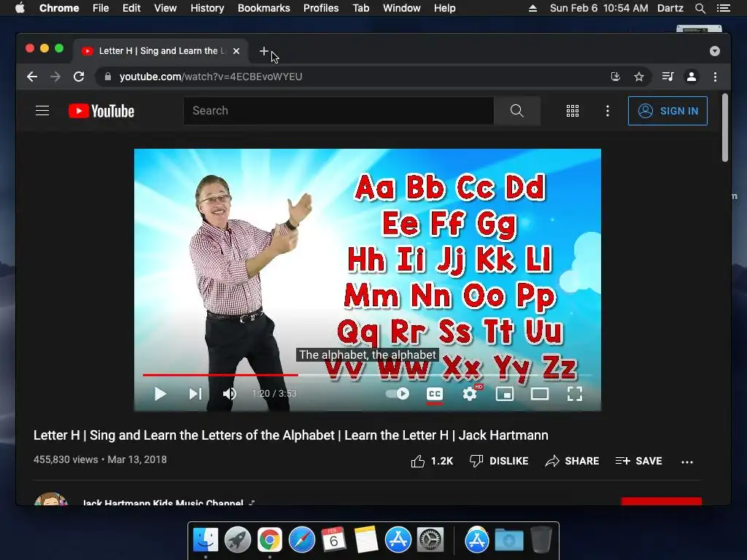Switch to theater mode
The image size is (747, 560).
[540, 394]
